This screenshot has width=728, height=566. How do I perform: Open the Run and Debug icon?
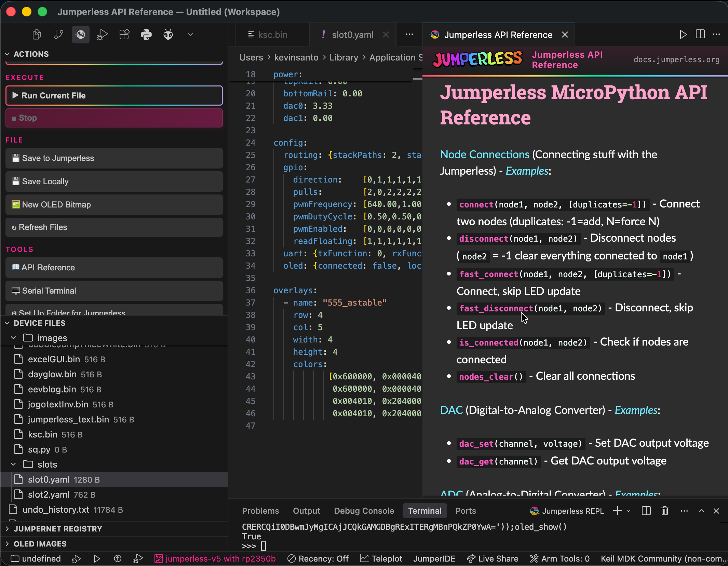(103, 35)
